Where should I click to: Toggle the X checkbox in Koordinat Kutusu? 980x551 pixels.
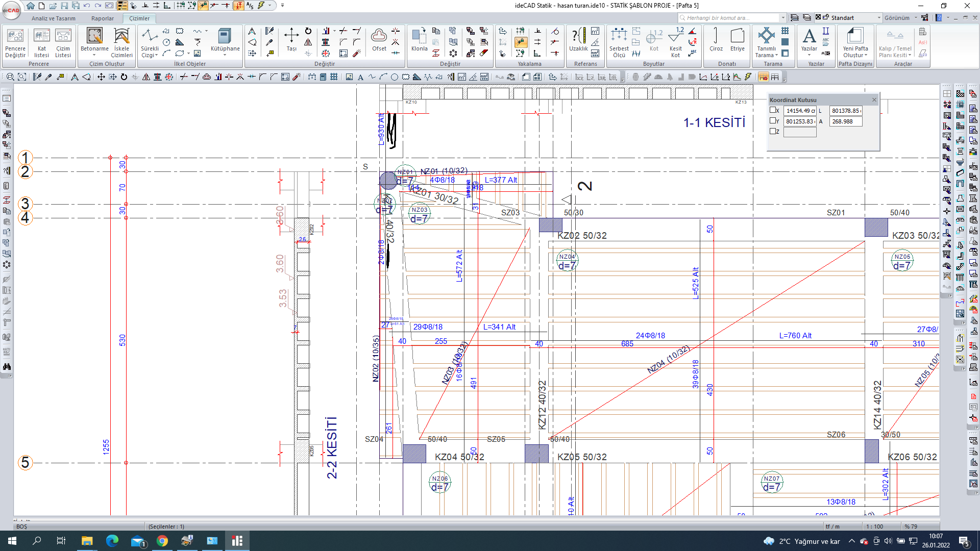[773, 110]
